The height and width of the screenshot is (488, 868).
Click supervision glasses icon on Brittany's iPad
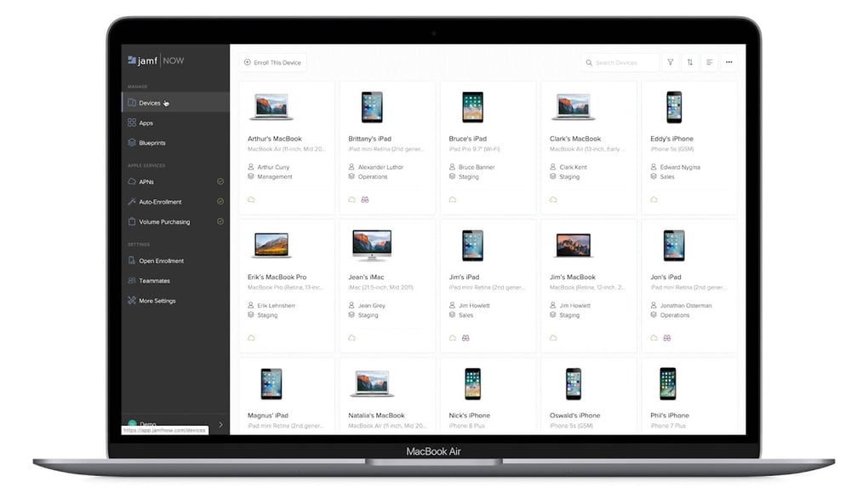click(x=365, y=199)
